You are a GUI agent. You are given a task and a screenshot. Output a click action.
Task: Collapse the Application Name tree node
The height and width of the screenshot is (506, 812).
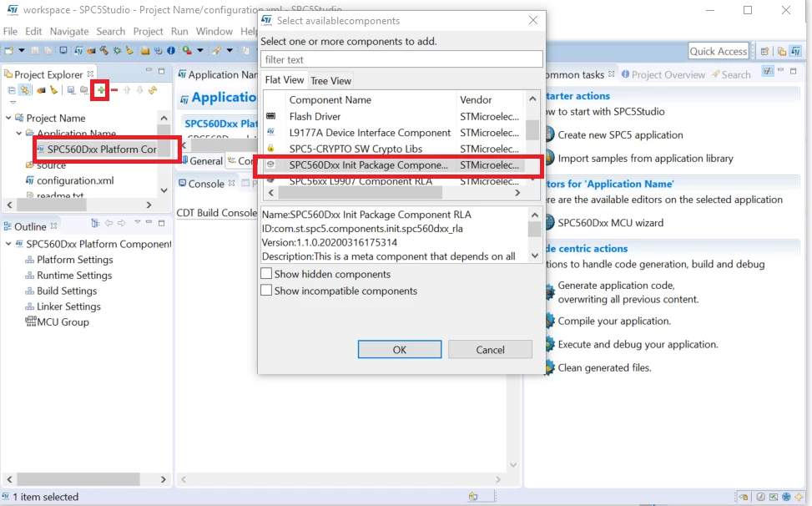point(19,134)
